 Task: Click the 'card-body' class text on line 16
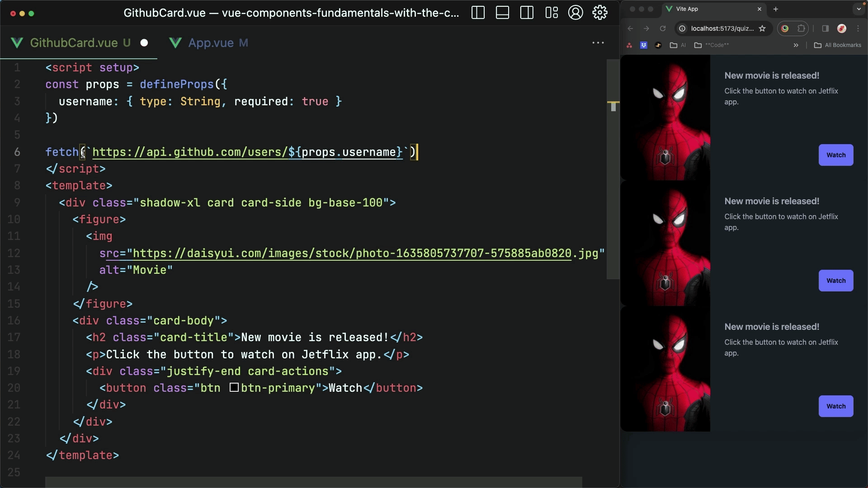pos(184,321)
